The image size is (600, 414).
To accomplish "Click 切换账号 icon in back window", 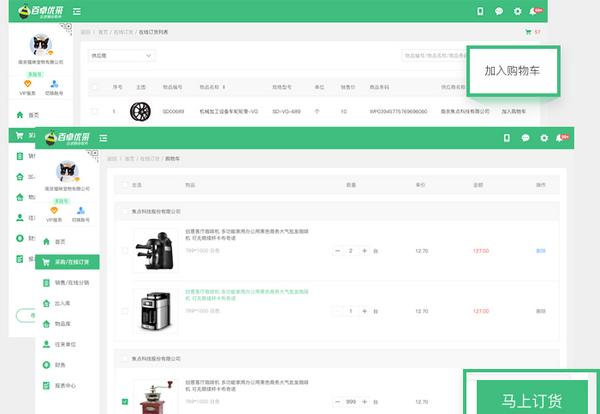I will pos(54,83).
